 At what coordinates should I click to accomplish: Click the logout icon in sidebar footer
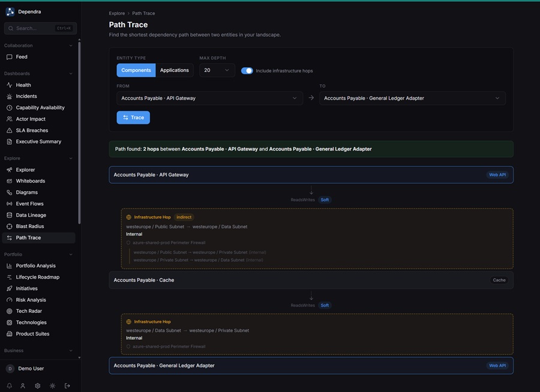click(x=67, y=386)
